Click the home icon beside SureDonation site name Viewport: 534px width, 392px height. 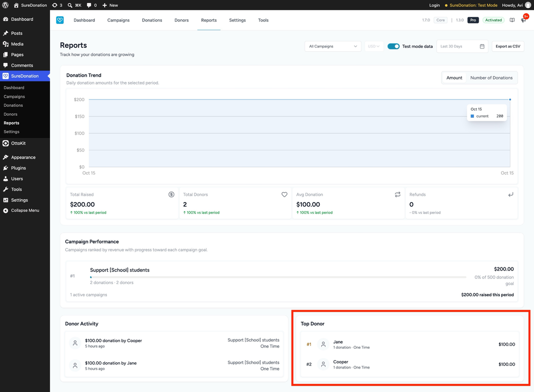pyautogui.click(x=16, y=5)
